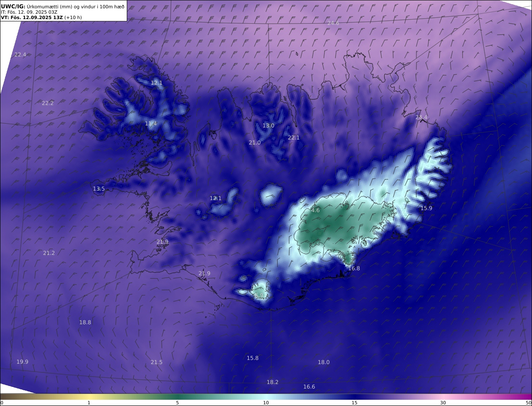Click the 21.9 value along the southwest coastline
532x406 pixels.
pos(204,274)
